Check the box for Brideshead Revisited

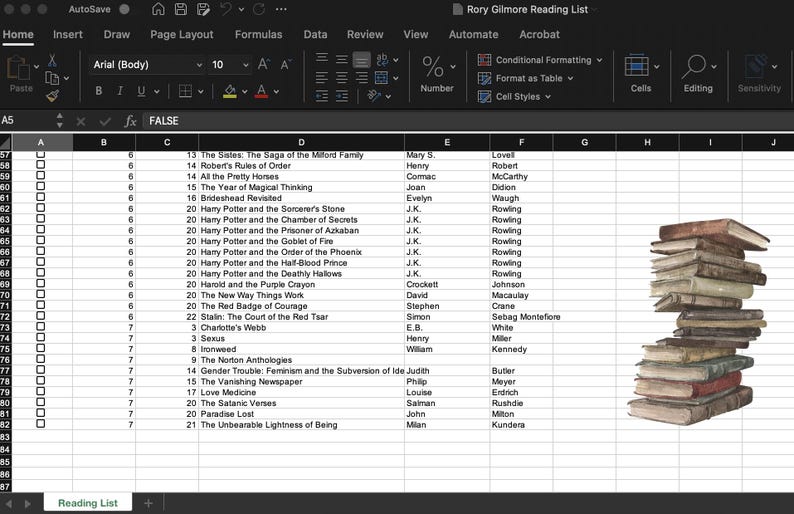click(41, 197)
